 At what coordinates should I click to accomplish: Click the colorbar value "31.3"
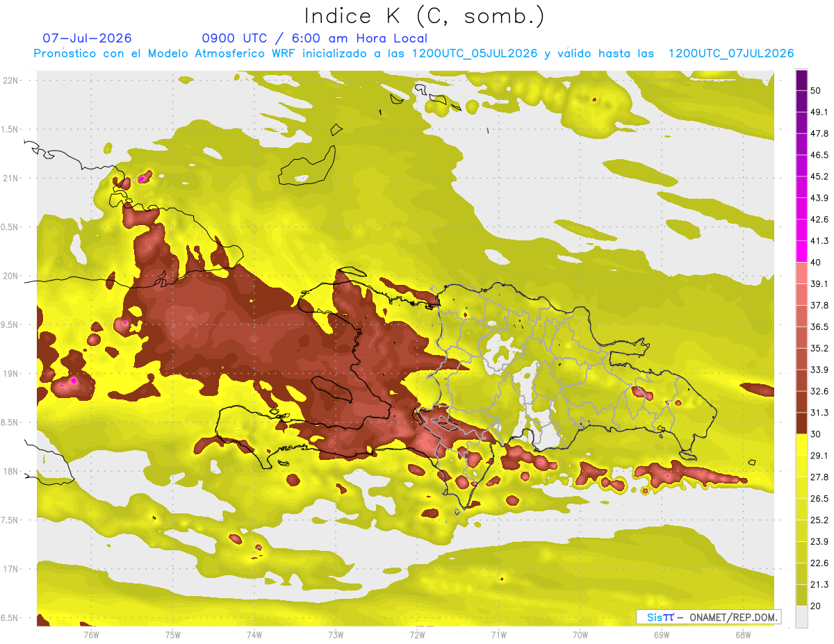tap(819, 413)
